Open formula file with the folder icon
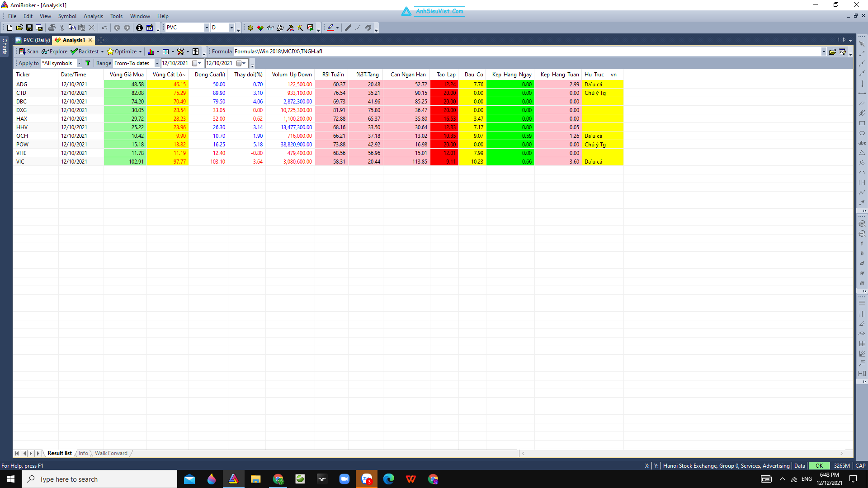 click(x=832, y=52)
